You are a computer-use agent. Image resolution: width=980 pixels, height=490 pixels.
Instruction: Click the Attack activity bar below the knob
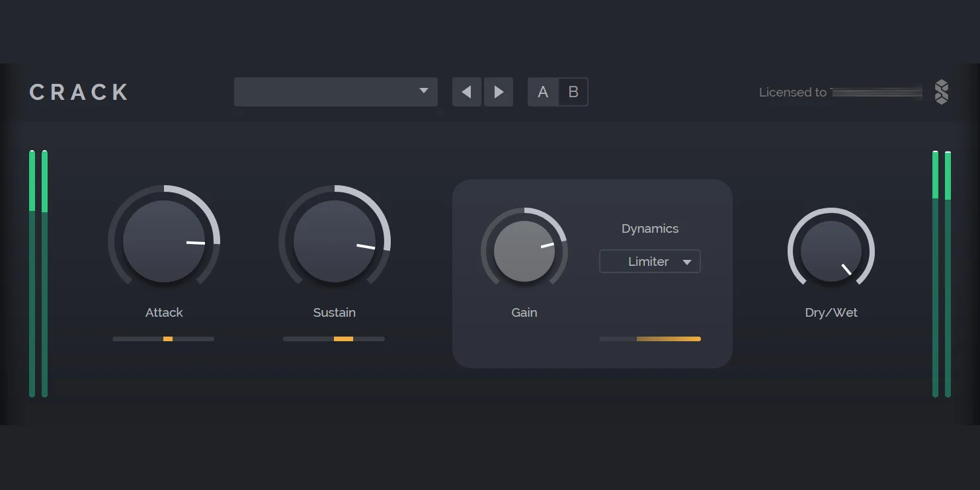(x=163, y=339)
